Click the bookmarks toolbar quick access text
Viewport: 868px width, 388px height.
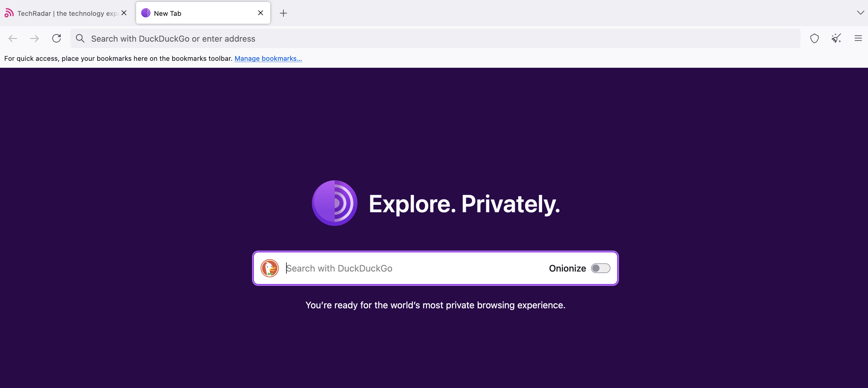118,58
